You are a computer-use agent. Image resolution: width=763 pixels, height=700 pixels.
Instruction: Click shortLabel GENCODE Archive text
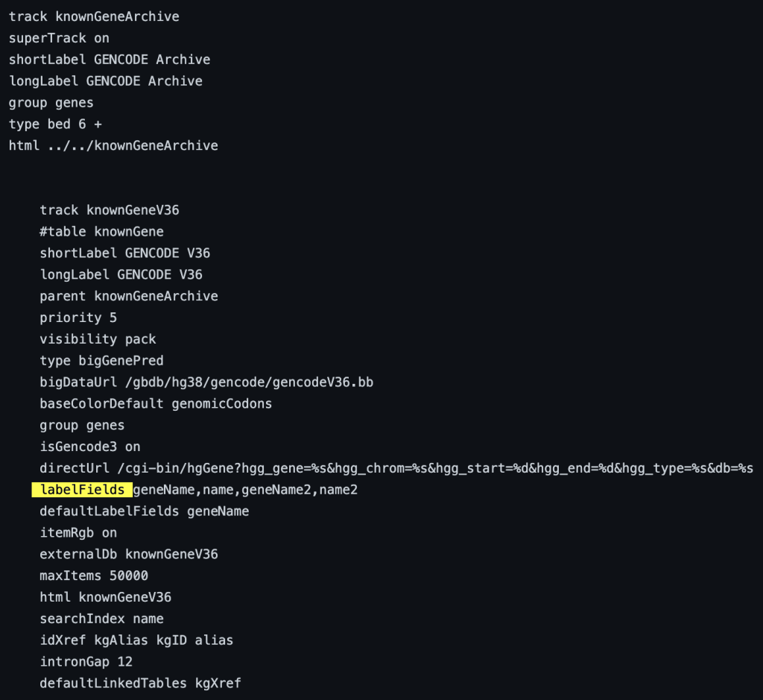tap(110, 60)
